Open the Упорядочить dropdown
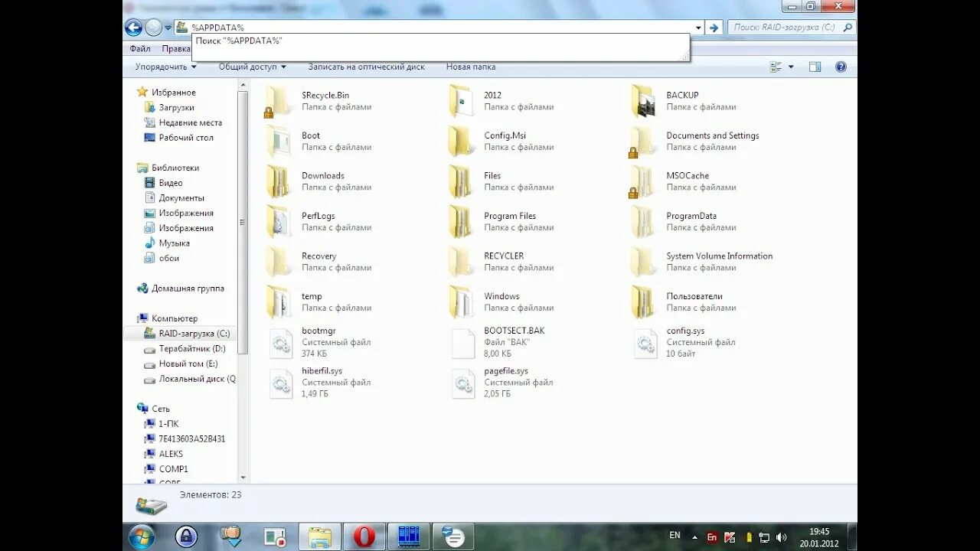This screenshot has width=980, height=551. [x=165, y=67]
